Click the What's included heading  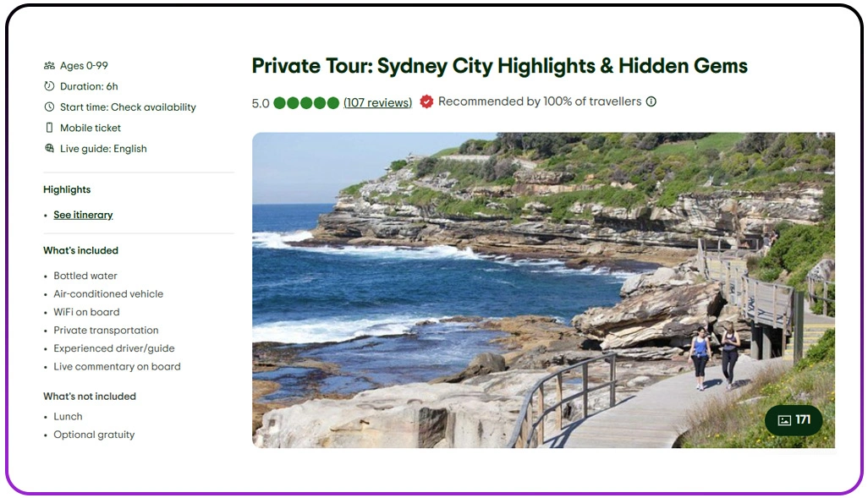coord(80,250)
